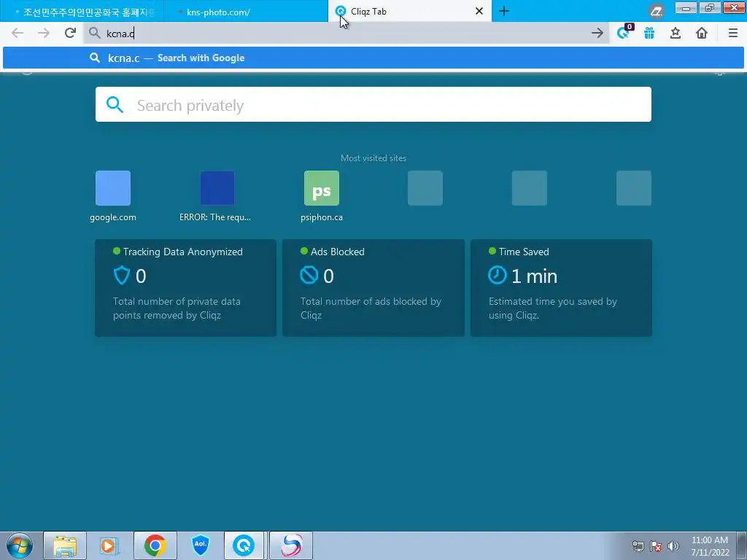
Task: Click the Ads Blocked card
Action: (x=373, y=287)
